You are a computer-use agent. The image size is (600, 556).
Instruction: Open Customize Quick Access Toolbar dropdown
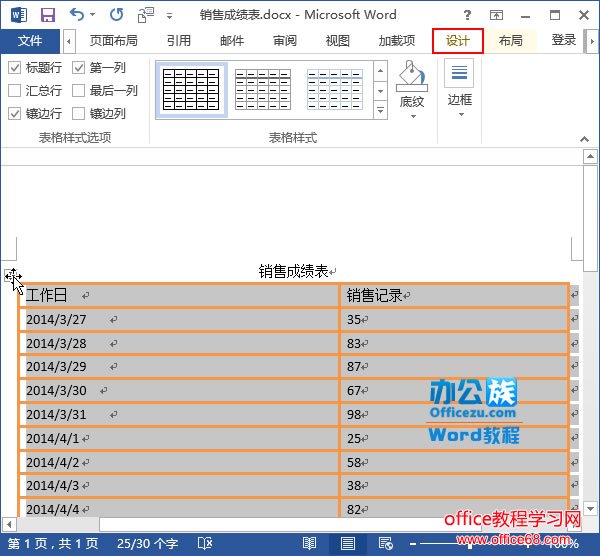click(x=169, y=16)
